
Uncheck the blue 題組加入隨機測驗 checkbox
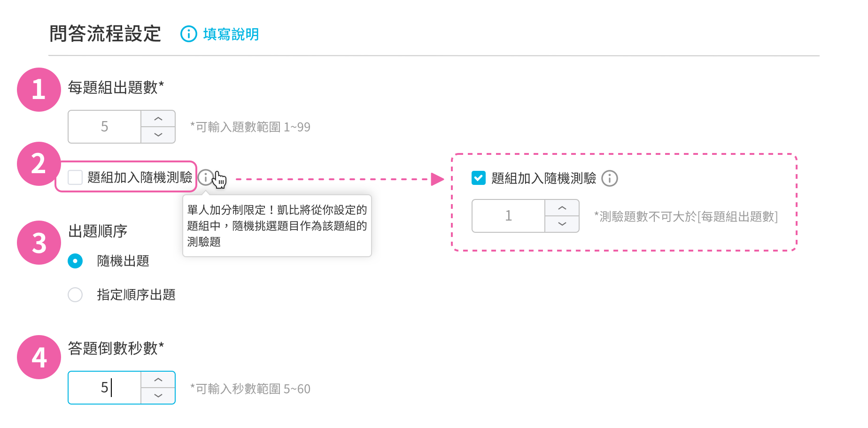pos(479,178)
